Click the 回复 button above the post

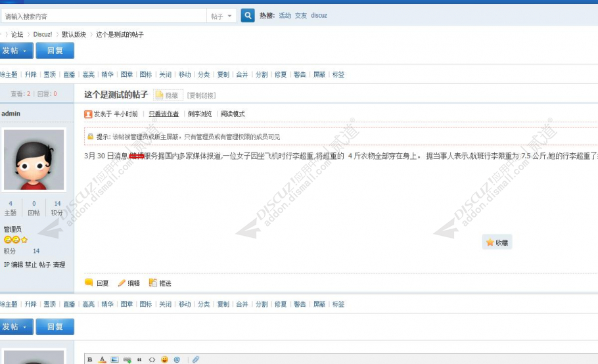coord(55,51)
